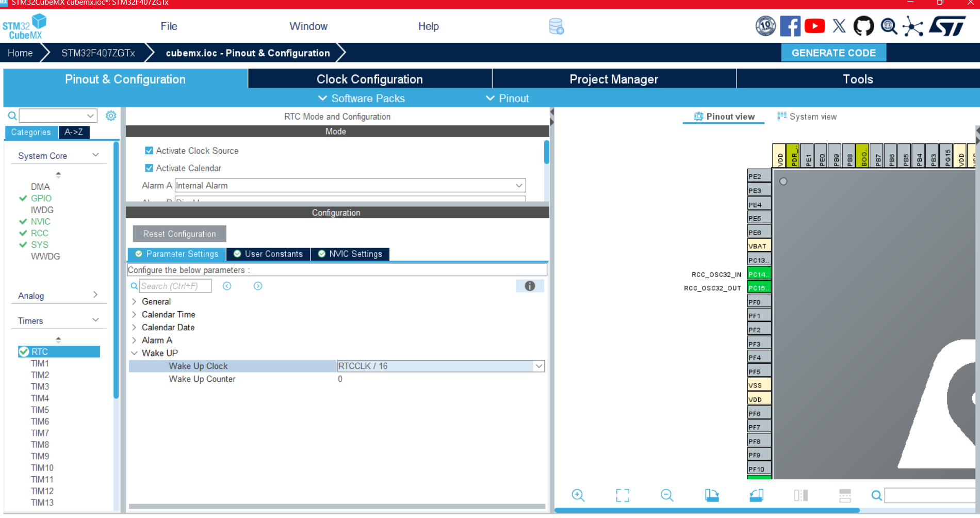This screenshot has height=518, width=980.
Task: Open the Window menu
Action: pyautogui.click(x=308, y=26)
